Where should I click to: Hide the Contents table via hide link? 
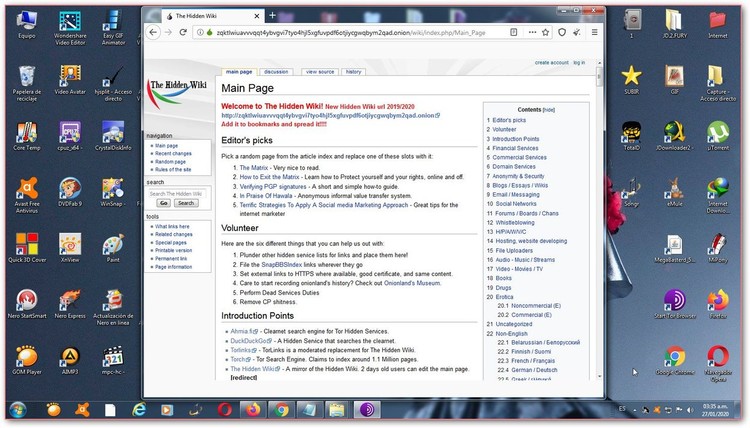pyautogui.click(x=549, y=110)
